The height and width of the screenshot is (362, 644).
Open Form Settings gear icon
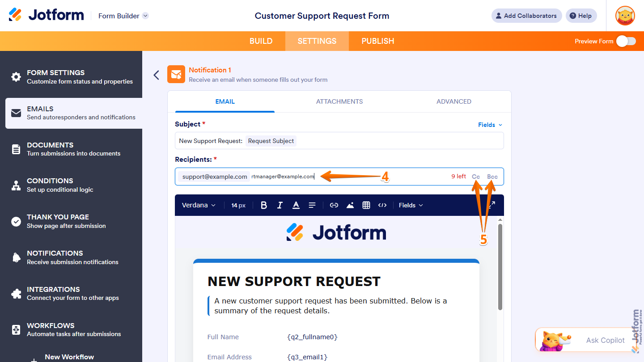[16, 77]
